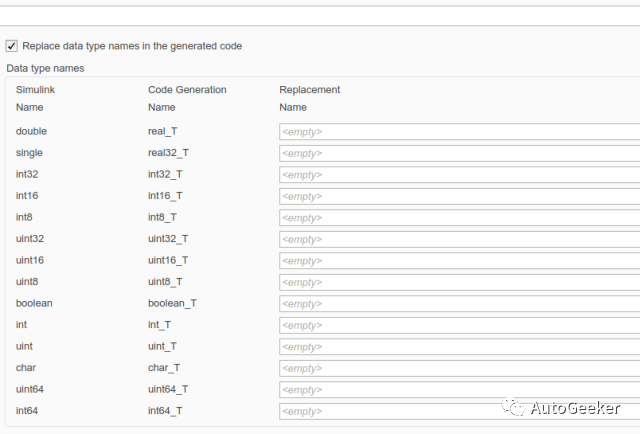The width and height of the screenshot is (640, 434).
Task: Focus the int64 replacement name field
Action: click(x=458, y=411)
